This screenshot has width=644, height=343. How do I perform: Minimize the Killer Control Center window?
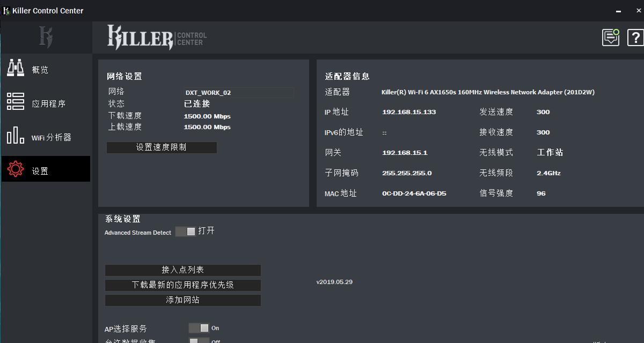pos(619,11)
